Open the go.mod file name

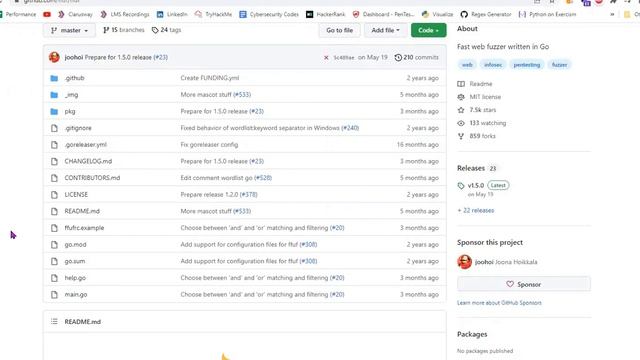[75, 244]
